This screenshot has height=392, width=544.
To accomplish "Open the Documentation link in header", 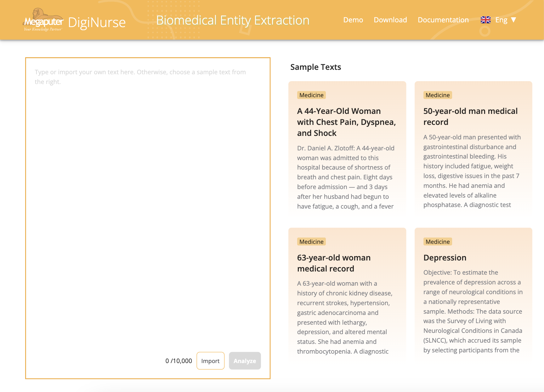I will (x=443, y=20).
